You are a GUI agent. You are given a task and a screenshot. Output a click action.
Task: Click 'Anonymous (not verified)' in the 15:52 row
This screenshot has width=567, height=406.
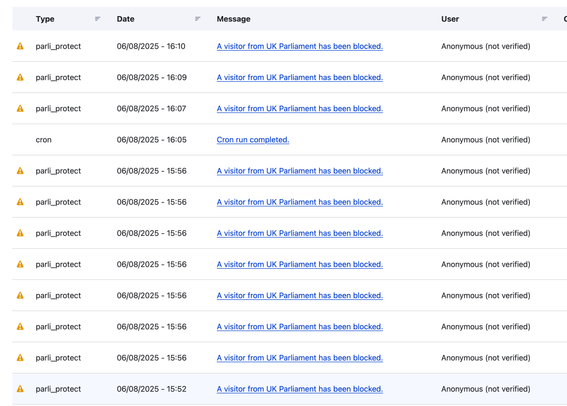[486, 389]
